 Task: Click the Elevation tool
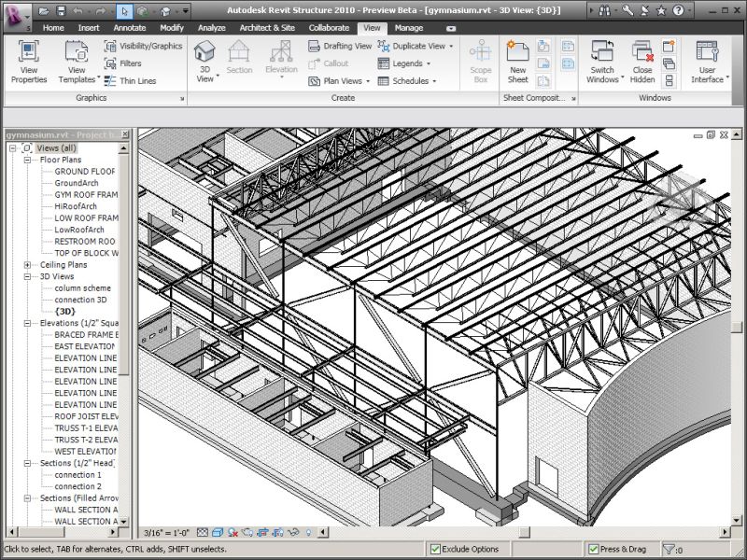(281, 58)
